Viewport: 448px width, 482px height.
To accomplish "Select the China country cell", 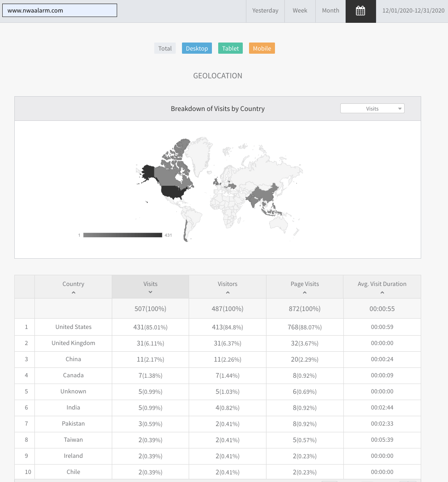I will tap(73, 359).
